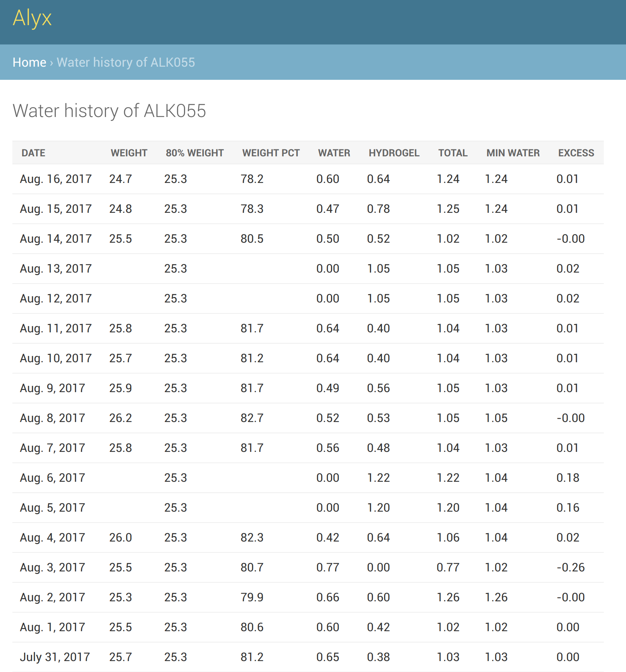The height and width of the screenshot is (672, 626).
Task: Sort the table by the TOTAL column
Action: click(453, 153)
